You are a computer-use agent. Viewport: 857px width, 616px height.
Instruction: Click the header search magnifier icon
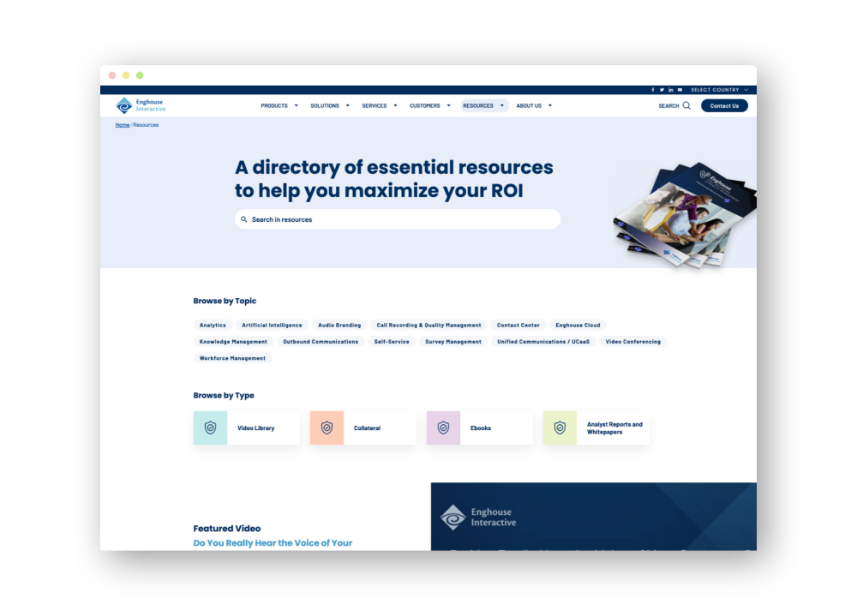pyautogui.click(x=686, y=106)
